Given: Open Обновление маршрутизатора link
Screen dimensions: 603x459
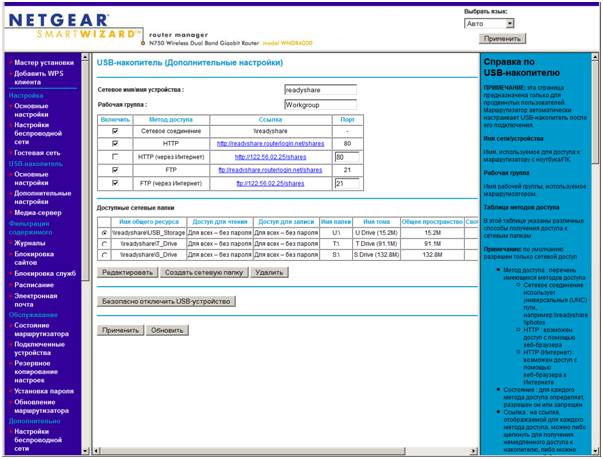Looking at the screenshot, I should tap(42, 406).
